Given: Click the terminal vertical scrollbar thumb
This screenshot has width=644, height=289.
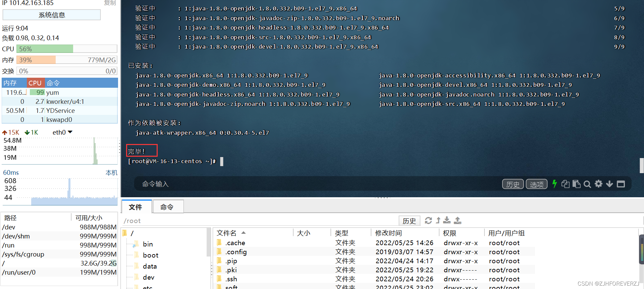Looking at the screenshot, I should 641,165.
